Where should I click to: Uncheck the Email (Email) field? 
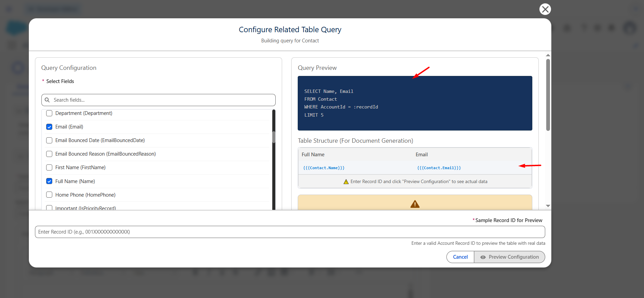[49, 127]
